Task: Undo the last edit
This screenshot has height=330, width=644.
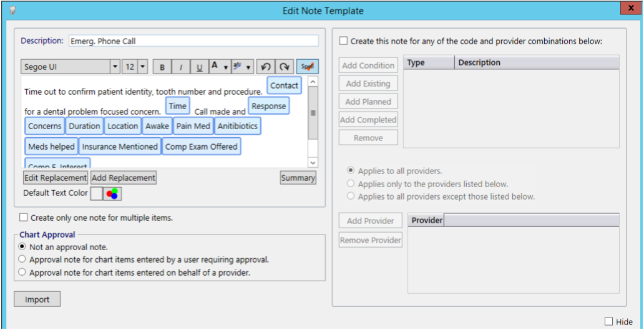Action: (x=266, y=67)
